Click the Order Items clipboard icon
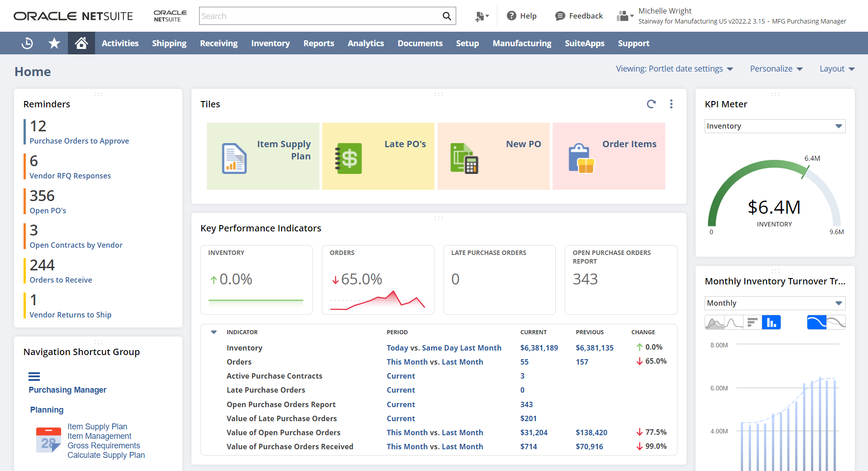Image resolution: width=868 pixels, height=471 pixels. pyautogui.click(x=581, y=159)
